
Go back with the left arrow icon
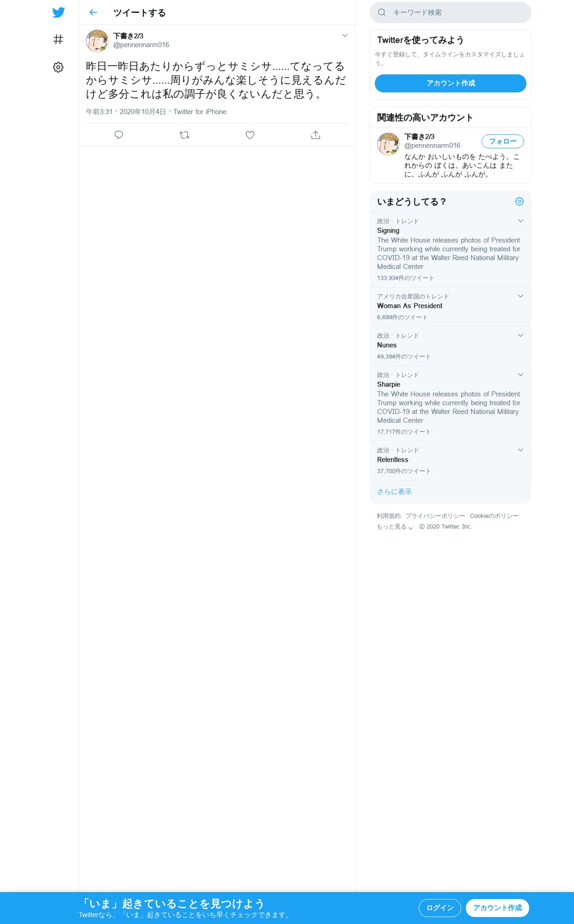[x=93, y=12]
